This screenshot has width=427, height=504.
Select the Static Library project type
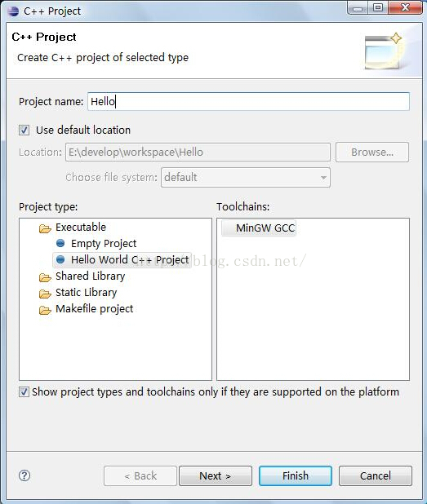click(x=86, y=293)
